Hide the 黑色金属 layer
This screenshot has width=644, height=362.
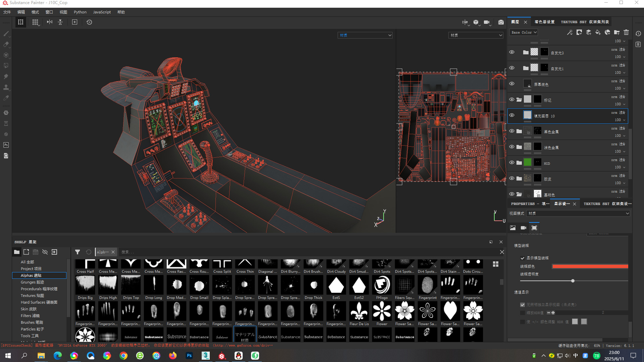click(x=512, y=131)
